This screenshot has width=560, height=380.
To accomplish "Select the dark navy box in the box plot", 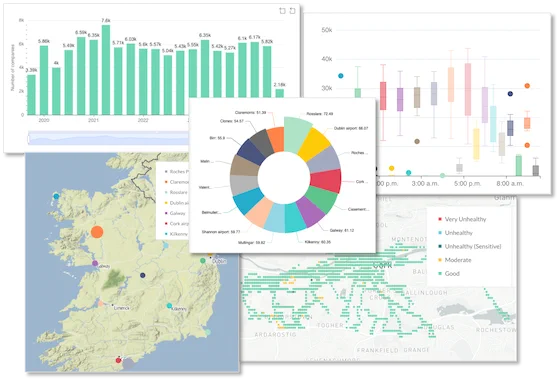I will [x=510, y=128].
